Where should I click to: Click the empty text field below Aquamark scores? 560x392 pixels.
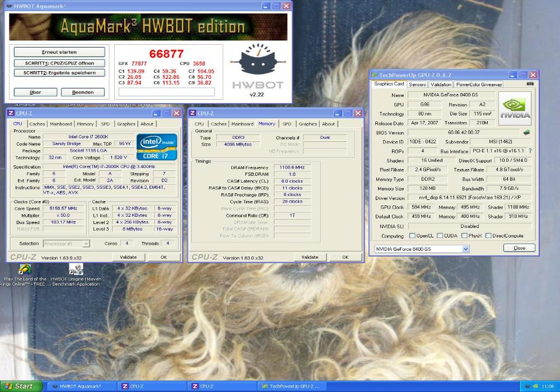(166, 92)
